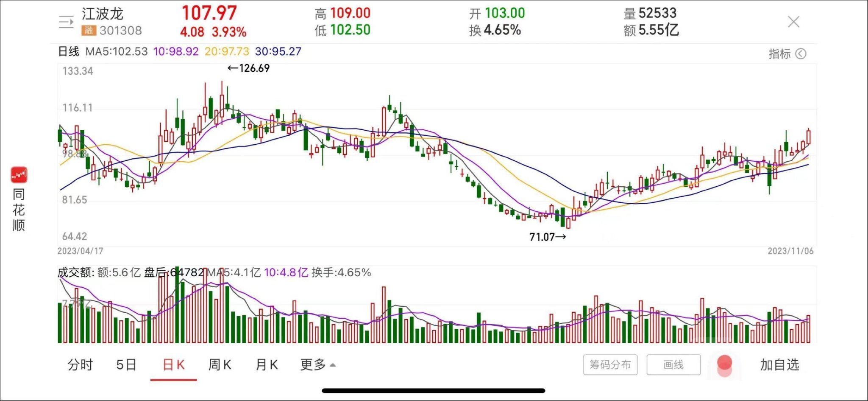Screen dimensions: 868x401
Task: Click the 成交额 volume label below chart
Action: (74, 274)
